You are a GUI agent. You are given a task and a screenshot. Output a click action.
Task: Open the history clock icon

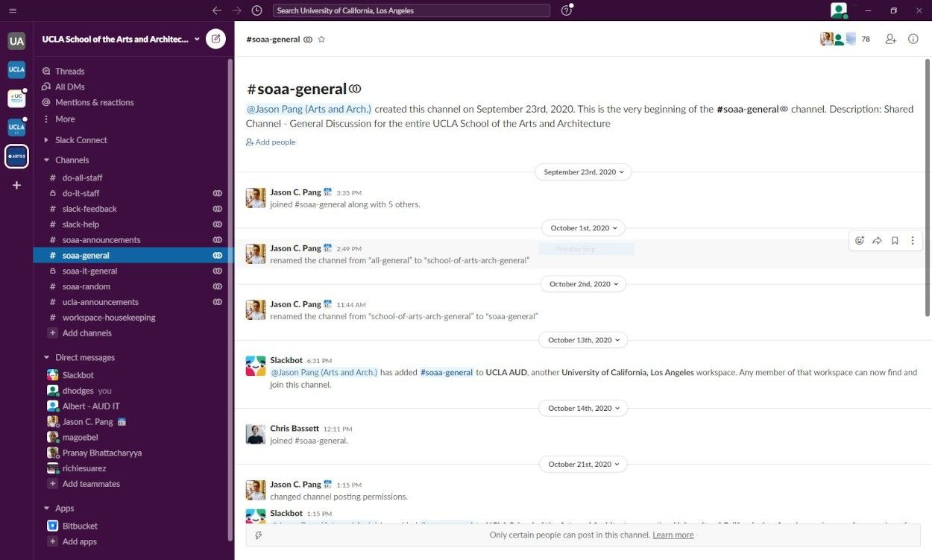coord(256,10)
